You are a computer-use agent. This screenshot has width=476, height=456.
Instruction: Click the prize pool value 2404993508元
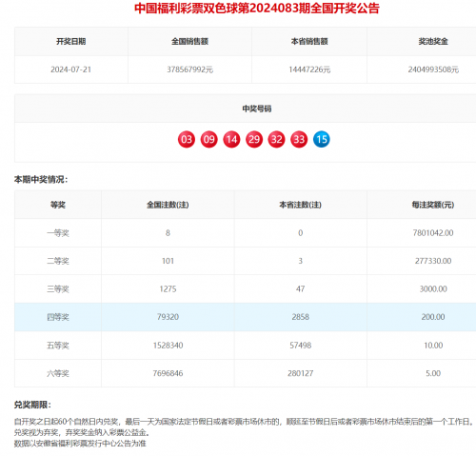click(x=433, y=69)
